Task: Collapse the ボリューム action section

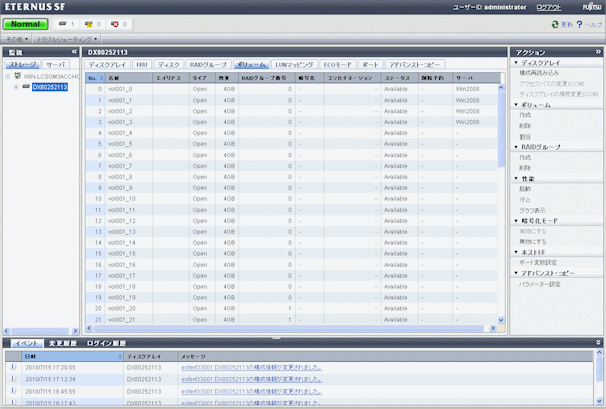Action: [516, 105]
